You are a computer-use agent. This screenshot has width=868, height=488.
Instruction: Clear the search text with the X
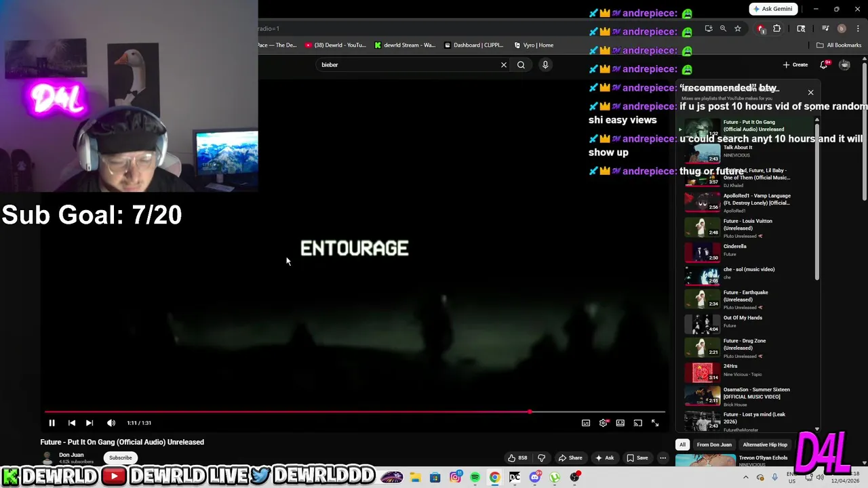pos(504,65)
